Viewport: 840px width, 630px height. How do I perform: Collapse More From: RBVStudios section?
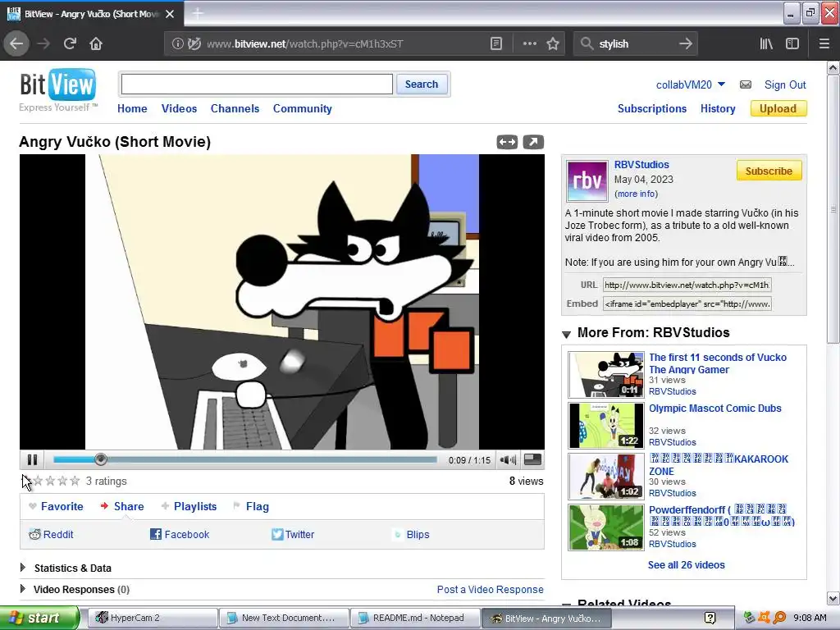coord(566,334)
